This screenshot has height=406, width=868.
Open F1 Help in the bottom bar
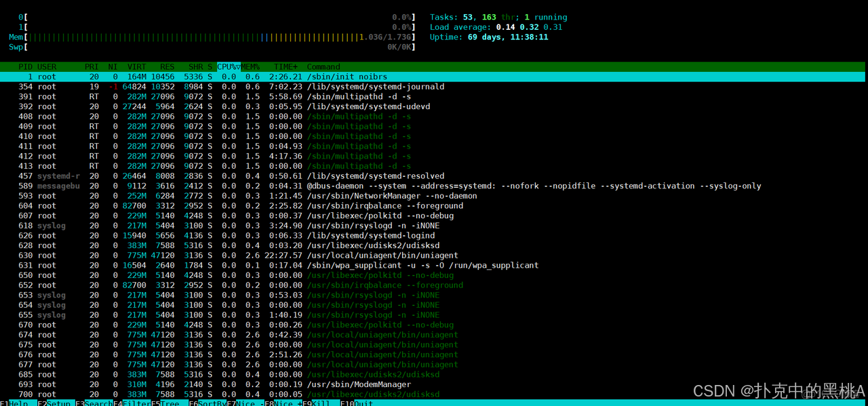14,403
